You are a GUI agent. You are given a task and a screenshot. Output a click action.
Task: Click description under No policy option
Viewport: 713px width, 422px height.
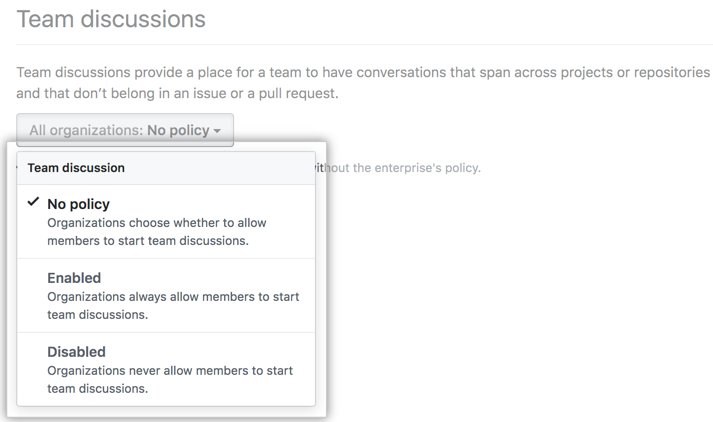coord(157,223)
